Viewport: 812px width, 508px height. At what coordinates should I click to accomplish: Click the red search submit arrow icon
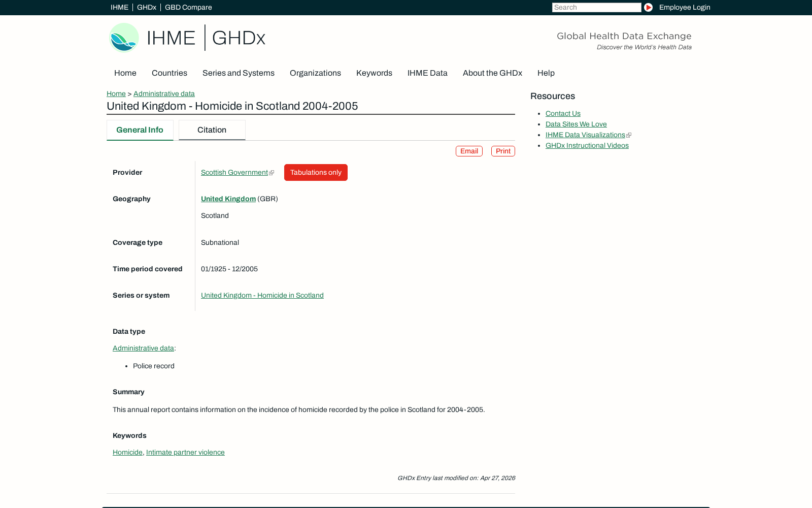648,7
